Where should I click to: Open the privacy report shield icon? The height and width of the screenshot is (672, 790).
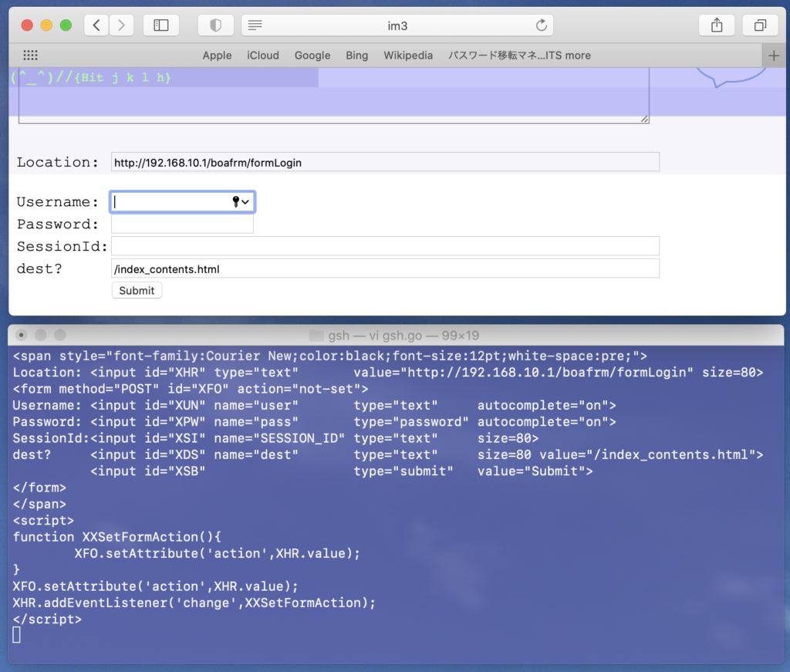[215, 25]
